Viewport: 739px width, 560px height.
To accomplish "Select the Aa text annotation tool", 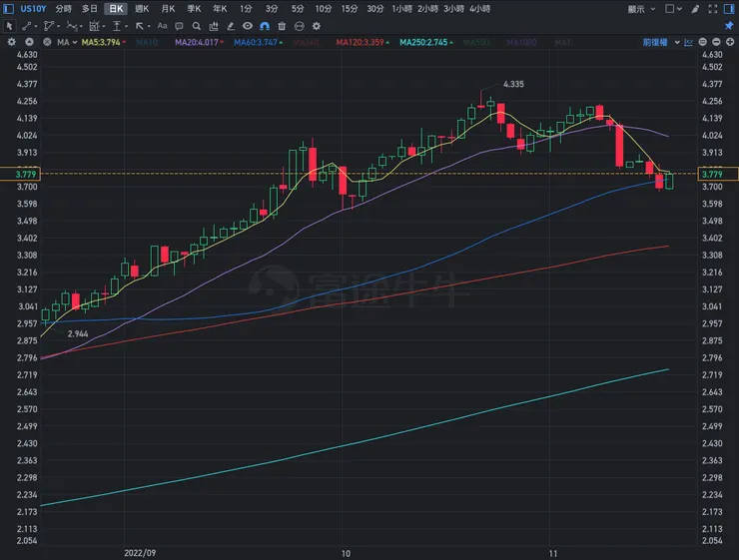I will (162, 26).
